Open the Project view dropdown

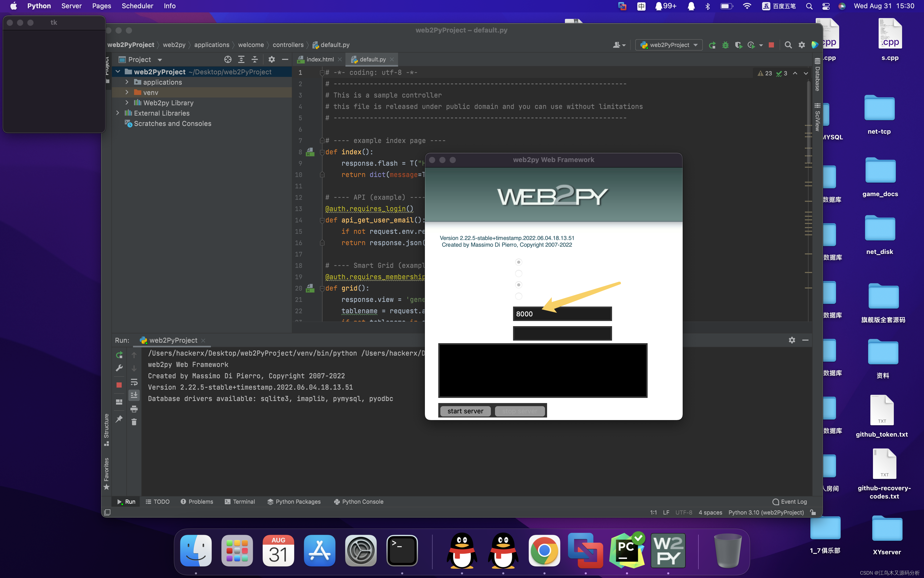pyautogui.click(x=141, y=60)
